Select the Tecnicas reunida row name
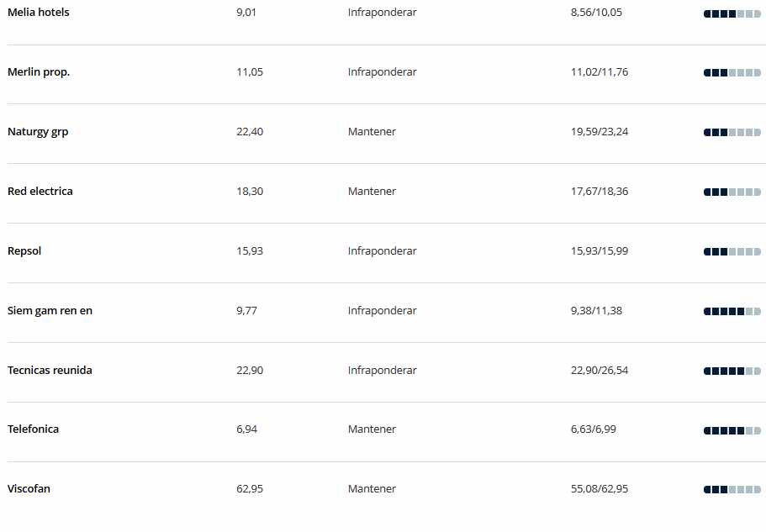This screenshot has width=766, height=532. tap(50, 371)
